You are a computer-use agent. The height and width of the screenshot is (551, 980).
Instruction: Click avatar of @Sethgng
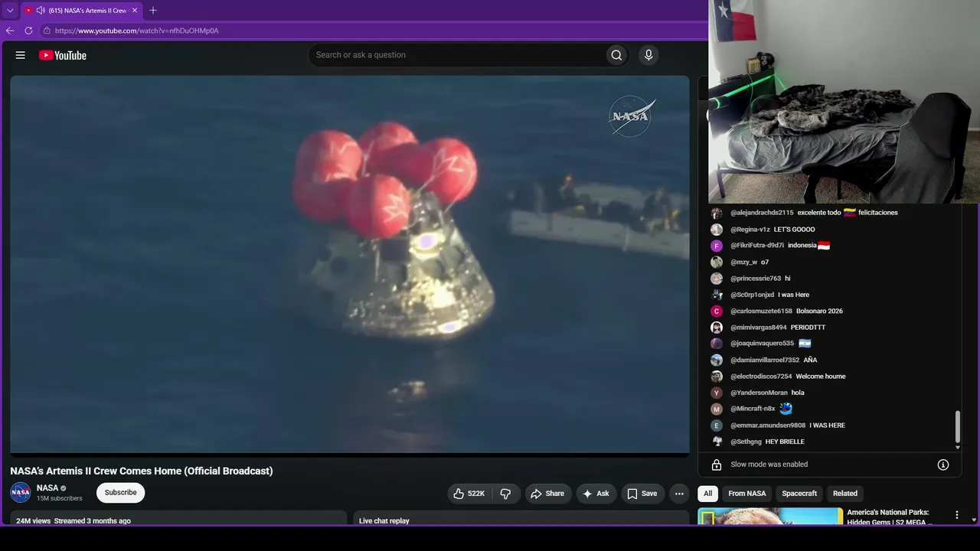(717, 442)
